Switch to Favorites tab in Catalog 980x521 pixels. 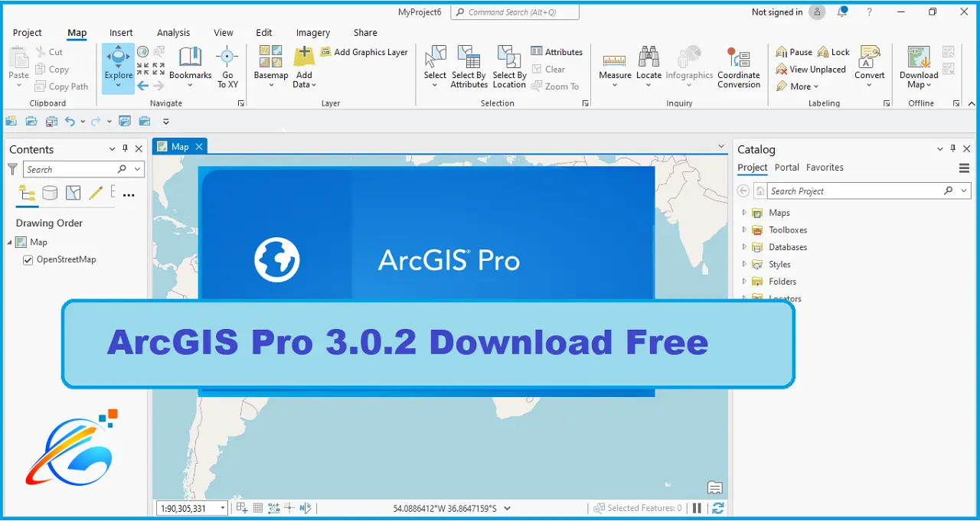tap(825, 168)
